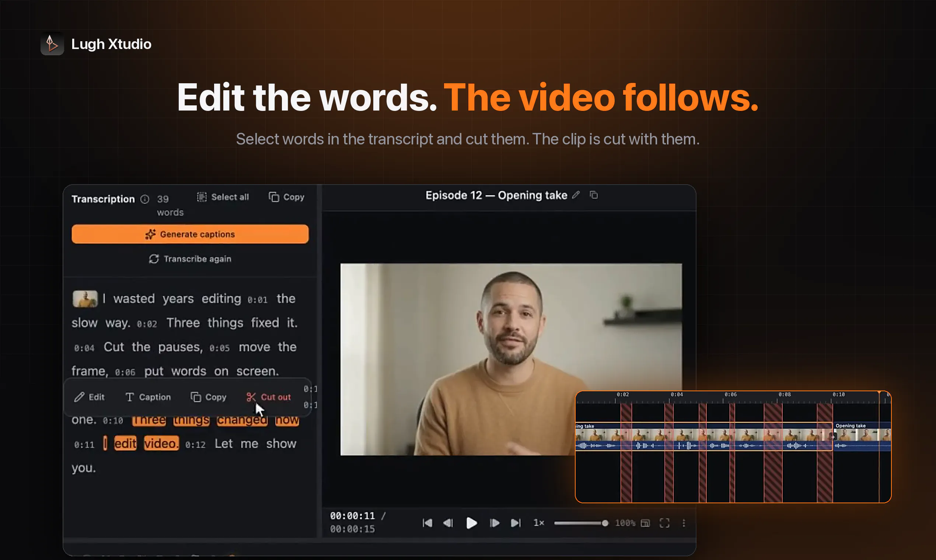936x560 pixels.
Task: Click the highlighted word "edit"
Action: click(x=125, y=444)
